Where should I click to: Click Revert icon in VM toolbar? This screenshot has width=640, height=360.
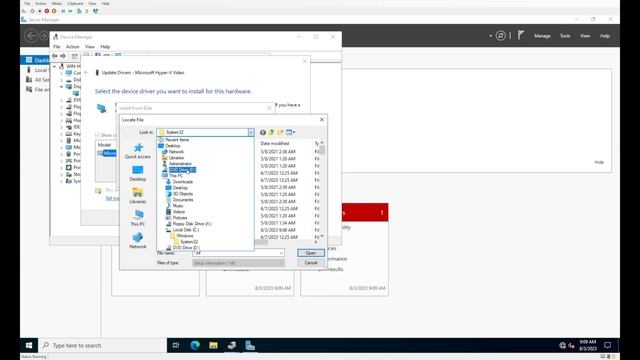pos(87,11)
